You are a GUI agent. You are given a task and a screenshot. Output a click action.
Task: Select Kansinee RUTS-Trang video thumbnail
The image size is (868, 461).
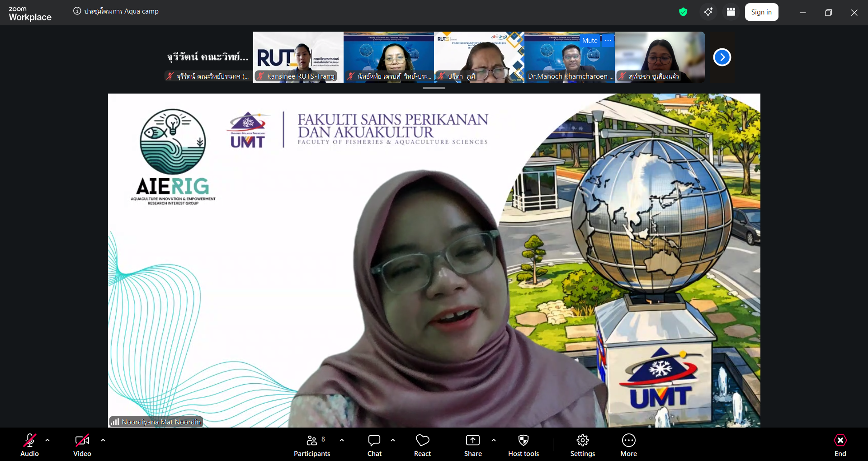point(298,57)
